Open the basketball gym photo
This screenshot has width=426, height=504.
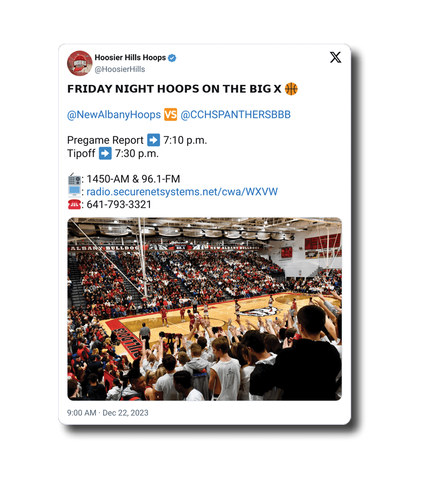[x=204, y=309]
